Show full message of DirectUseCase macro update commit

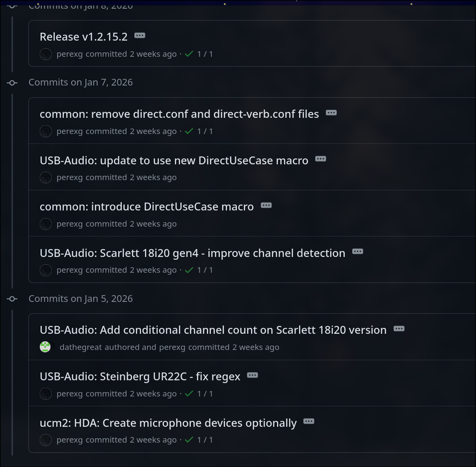click(320, 159)
